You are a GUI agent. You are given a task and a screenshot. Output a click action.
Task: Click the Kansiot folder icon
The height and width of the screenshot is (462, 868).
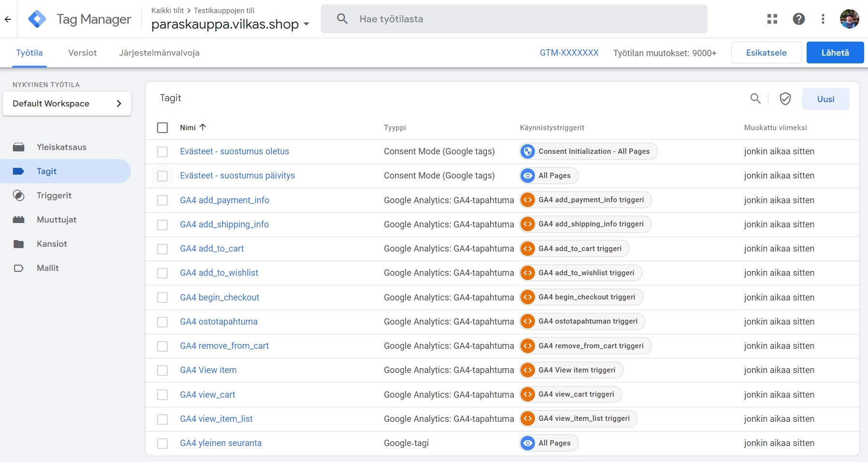coord(19,244)
